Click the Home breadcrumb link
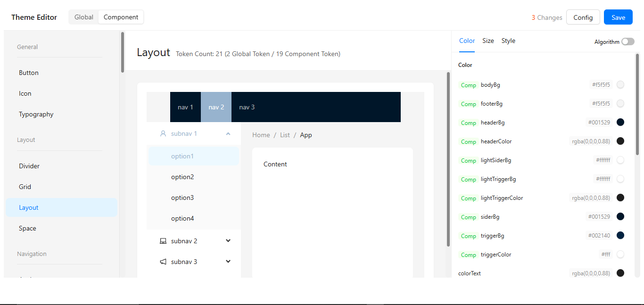Screen dimensions: 644x305 261,135
